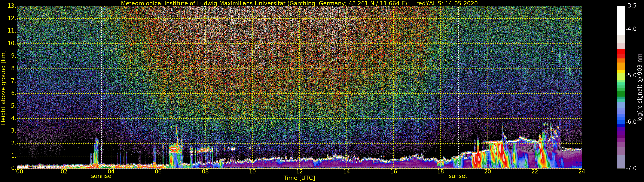Image resolution: width=644 pixels, height=182 pixels.
Task: Click the 'Time [UTC]' axis label
Action: (299, 178)
